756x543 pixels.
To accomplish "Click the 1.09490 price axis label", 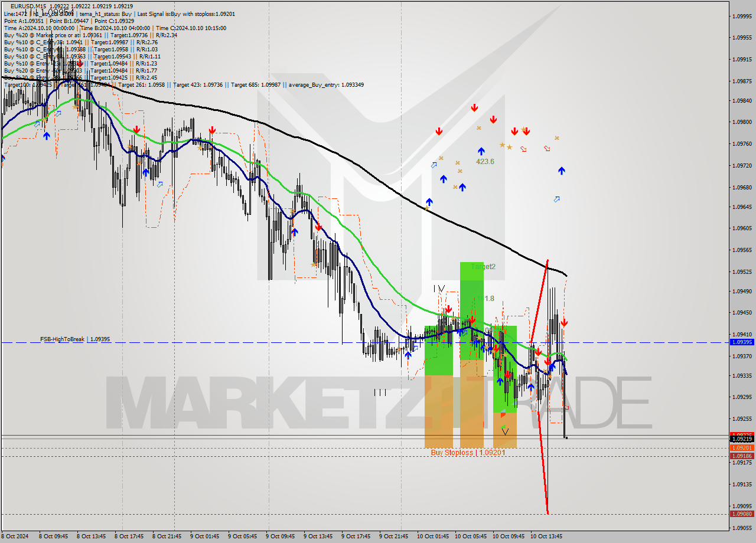I will 742,292.
